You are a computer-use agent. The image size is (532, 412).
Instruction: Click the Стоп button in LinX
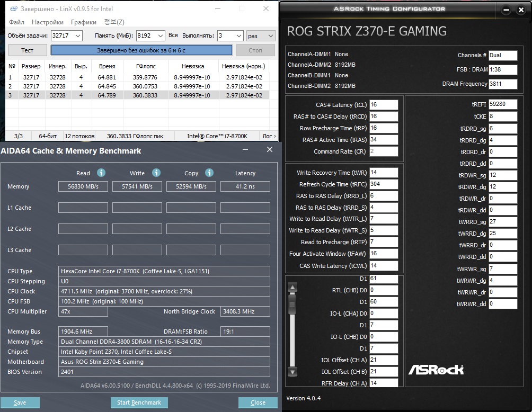255,50
